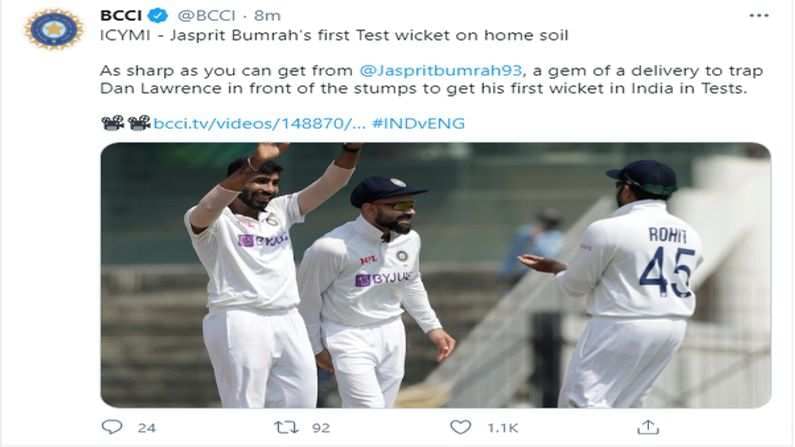Click the 24 replies count
Image resolution: width=795 pixels, height=447 pixels.
(x=147, y=428)
